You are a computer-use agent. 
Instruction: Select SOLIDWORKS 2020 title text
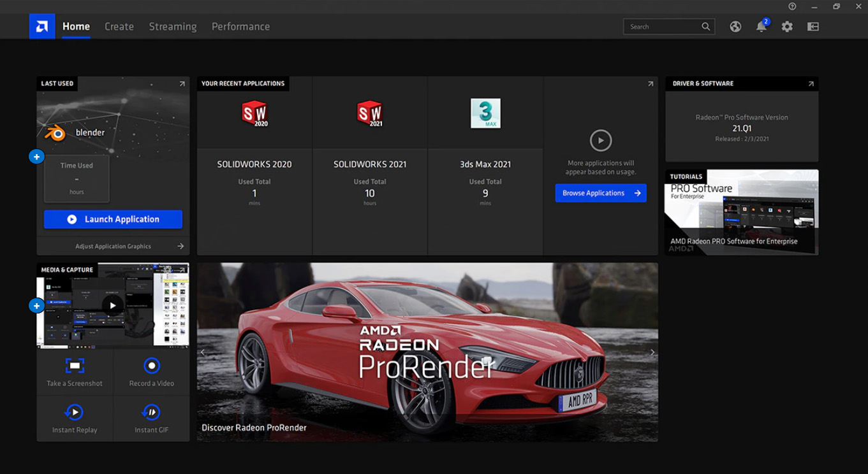point(254,164)
